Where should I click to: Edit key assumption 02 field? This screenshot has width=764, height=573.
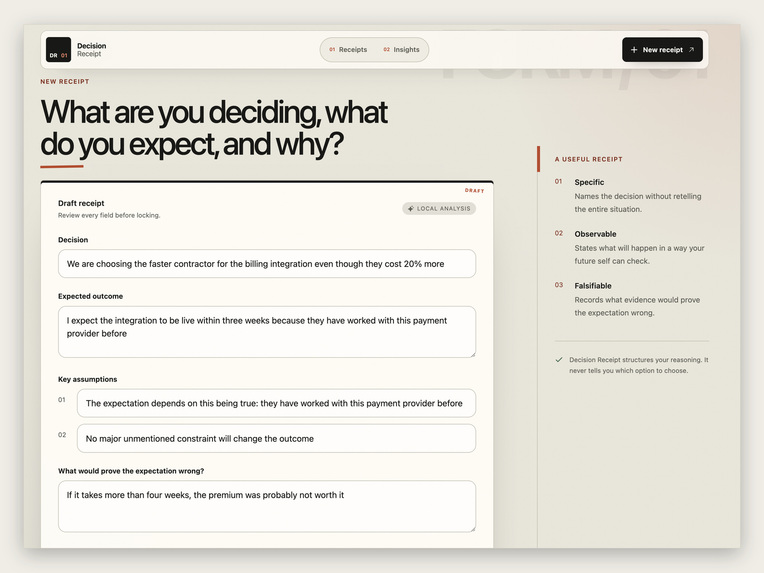point(276,439)
